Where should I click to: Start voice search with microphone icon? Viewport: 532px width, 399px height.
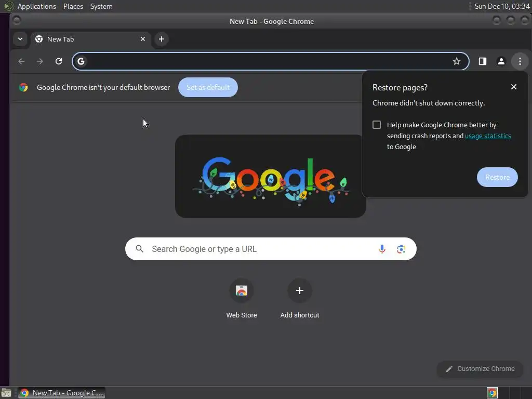382,249
